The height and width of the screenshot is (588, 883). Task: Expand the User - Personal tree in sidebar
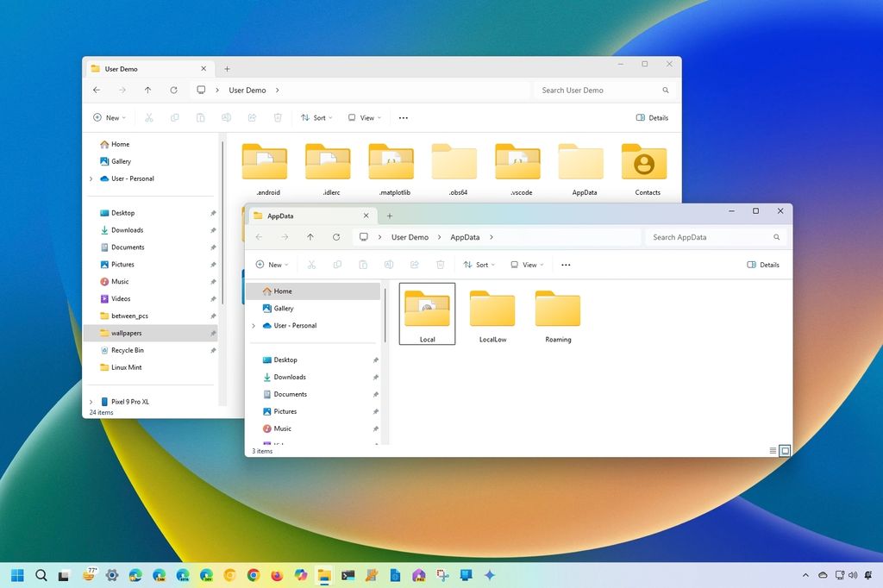click(253, 326)
